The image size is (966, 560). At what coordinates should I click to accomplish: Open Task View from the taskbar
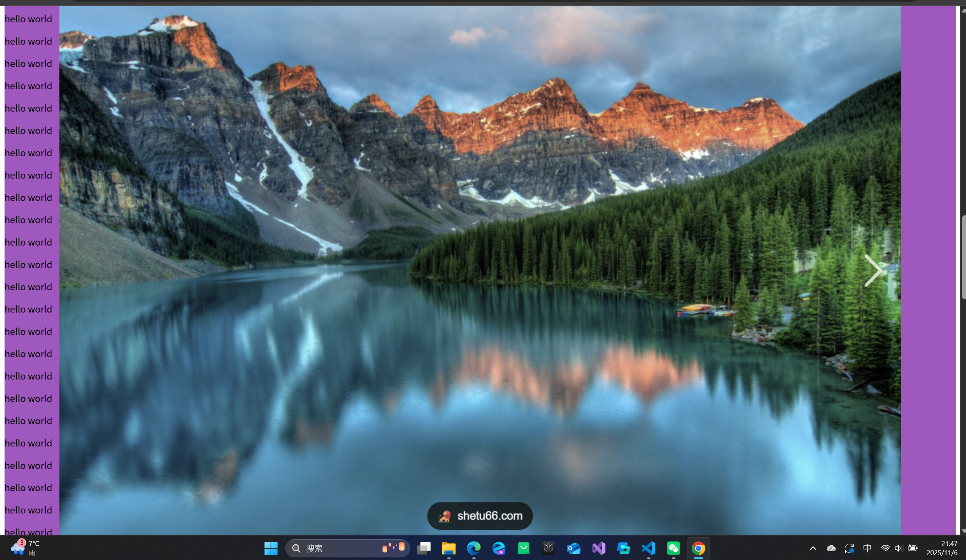(423, 548)
